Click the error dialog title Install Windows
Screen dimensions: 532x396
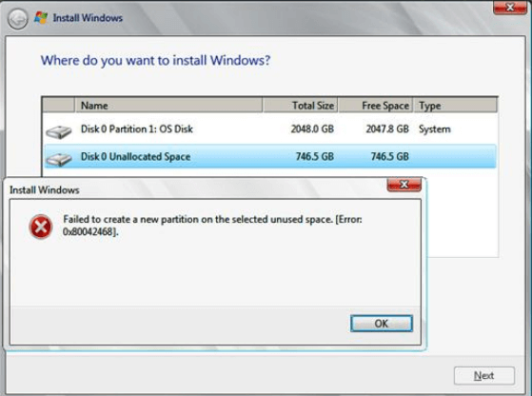(x=45, y=190)
